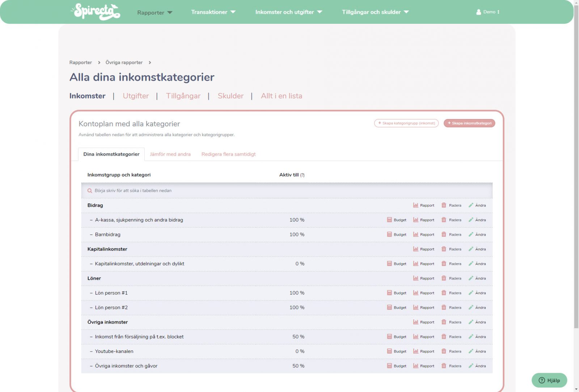579x392 pixels.
Task: Expand the Rapporter dropdown menu
Action: pos(155,13)
